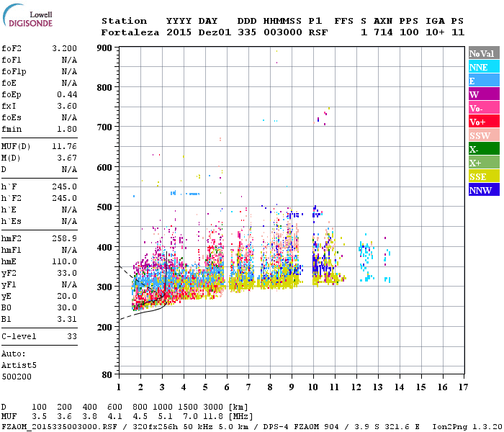Click the 500200 version number
Viewport: 504px width, 432px height.
tap(17, 377)
